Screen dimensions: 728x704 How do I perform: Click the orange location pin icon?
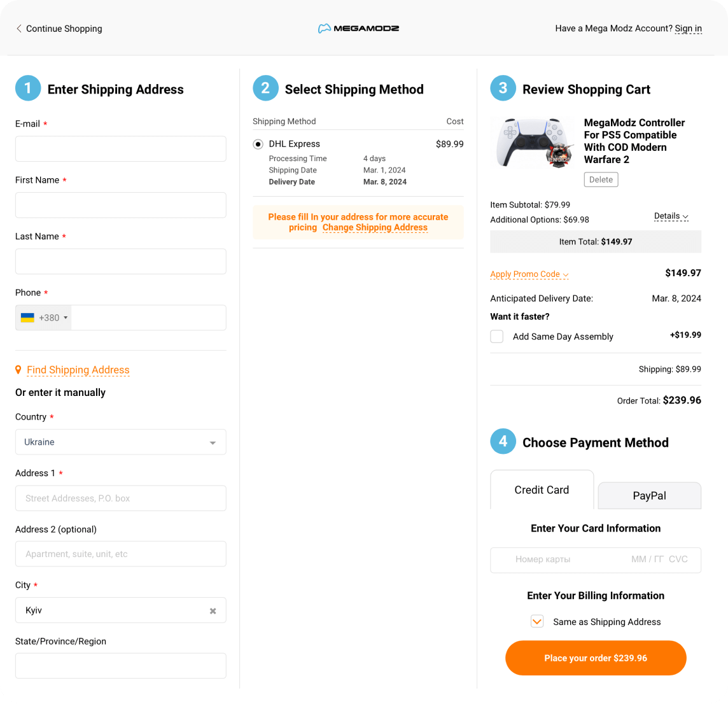coord(18,370)
